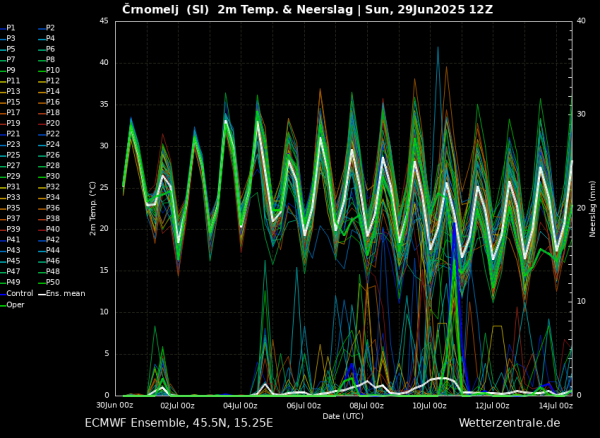Image resolution: width=600 pixels, height=438 pixels.
Task: Click the P1 legend entry
Action: (x=8, y=28)
